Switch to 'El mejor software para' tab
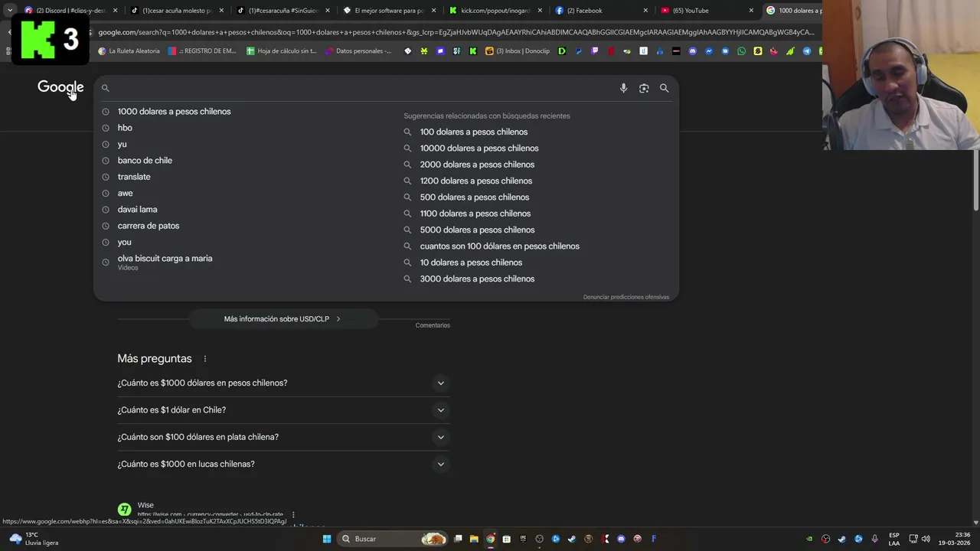 388,11
